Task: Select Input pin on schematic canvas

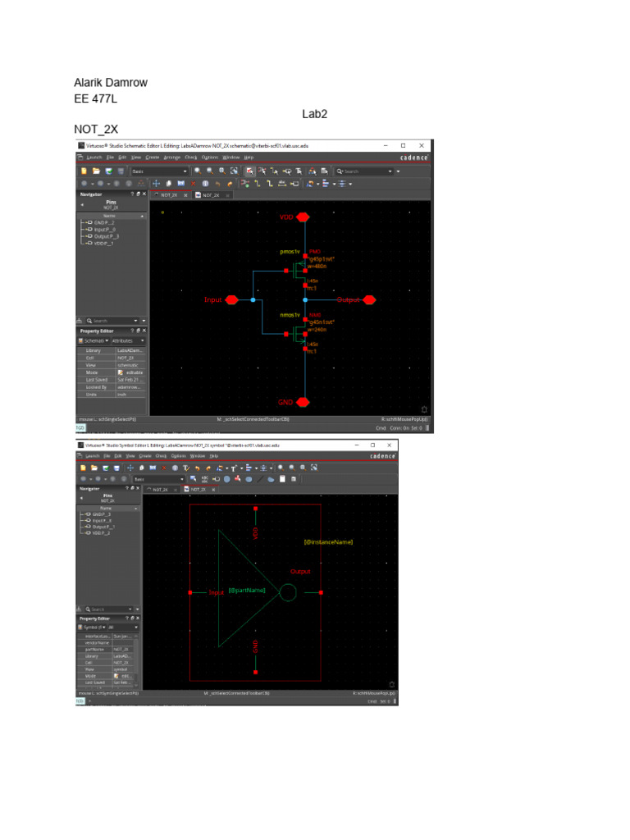Action: point(231,299)
